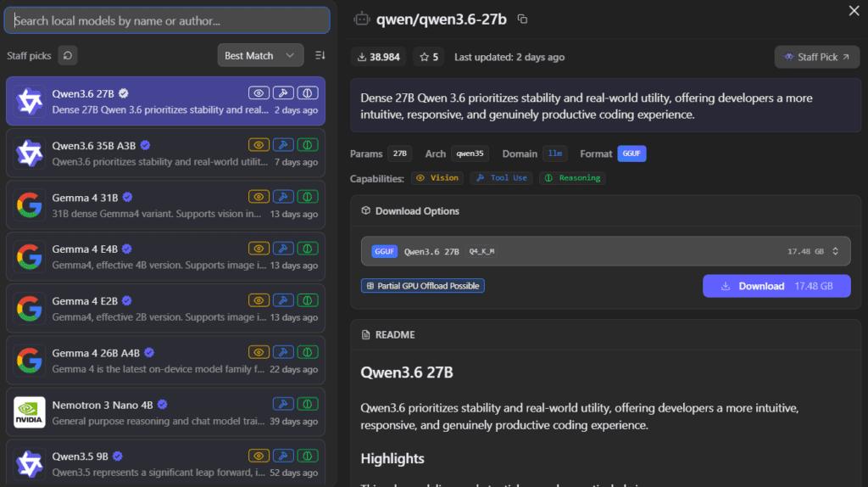Focus the Search local models field

pos(167,20)
